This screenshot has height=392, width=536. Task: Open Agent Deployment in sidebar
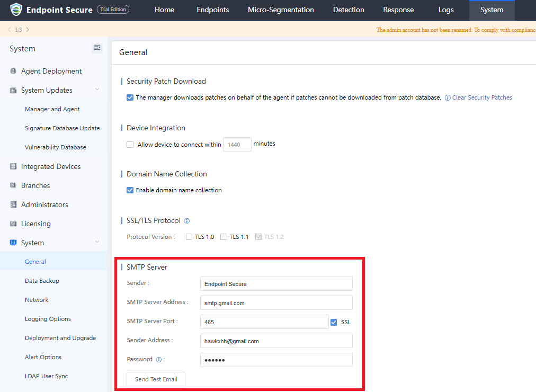(51, 71)
